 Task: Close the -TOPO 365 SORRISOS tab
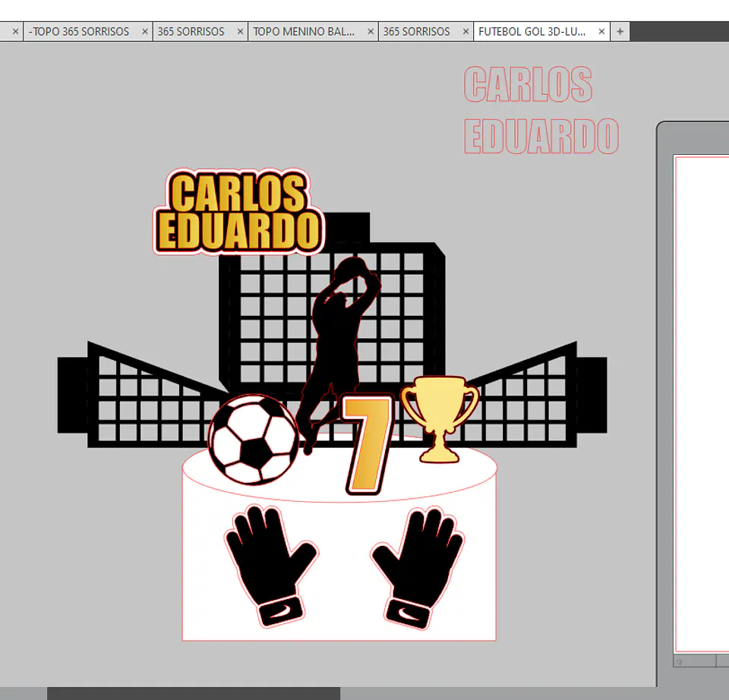tap(144, 32)
